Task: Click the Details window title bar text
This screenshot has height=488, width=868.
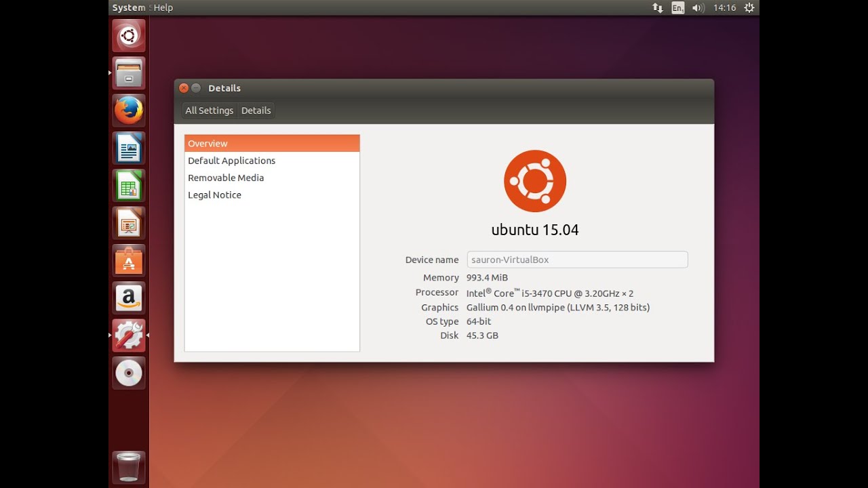Action: point(224,88)
